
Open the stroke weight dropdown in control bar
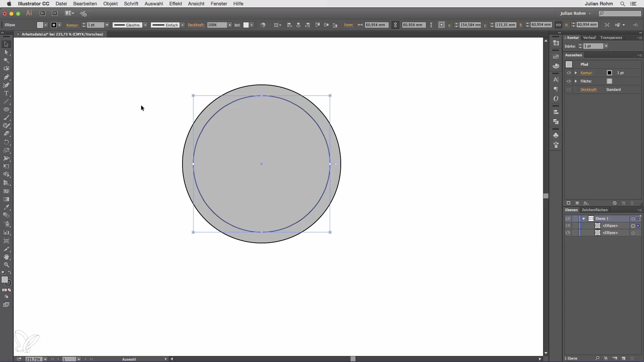(x=107, y=25)
